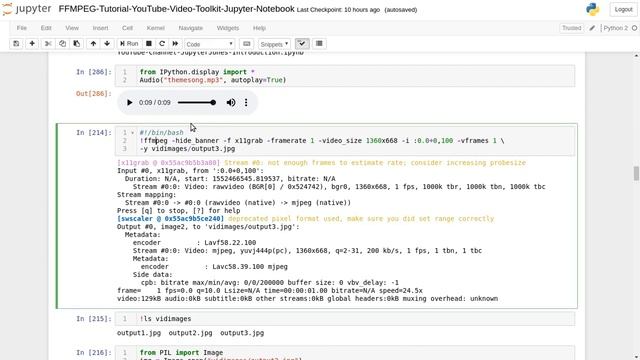640x360 pixels.
Task: Click the Logout button
Action: pos(623,9)
